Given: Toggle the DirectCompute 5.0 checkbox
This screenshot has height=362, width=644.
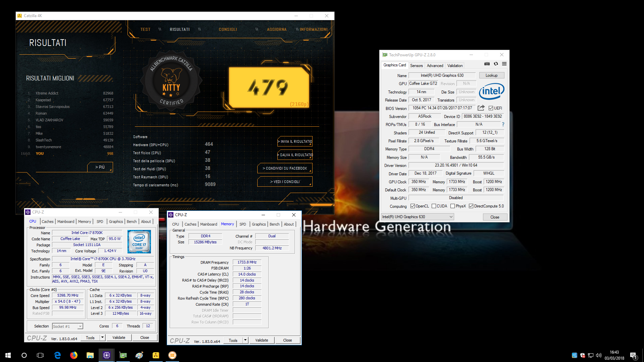Looking at the screenshot, I should coord(471,206).
